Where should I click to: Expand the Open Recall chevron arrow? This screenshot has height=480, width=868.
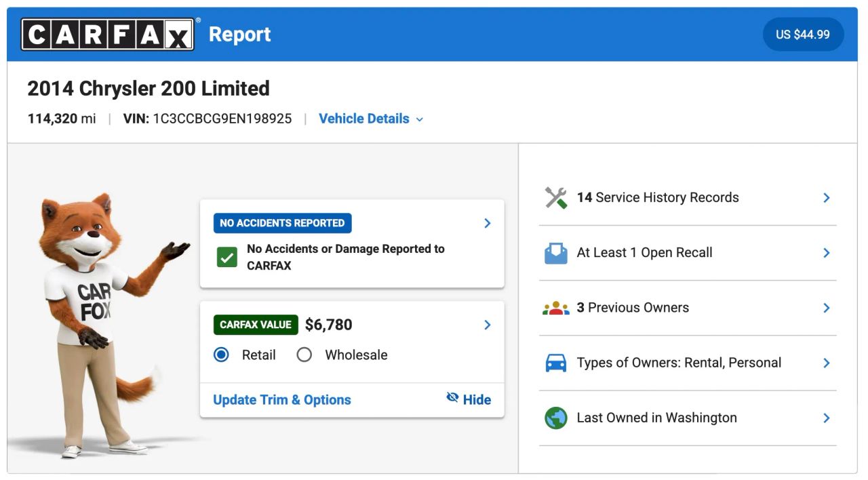click(x=827, y=253)
